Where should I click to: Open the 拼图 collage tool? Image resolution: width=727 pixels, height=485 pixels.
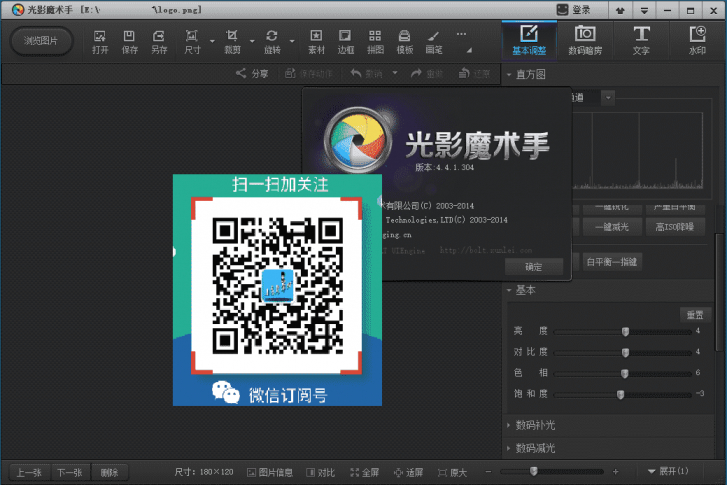click(x=375, y=42)
